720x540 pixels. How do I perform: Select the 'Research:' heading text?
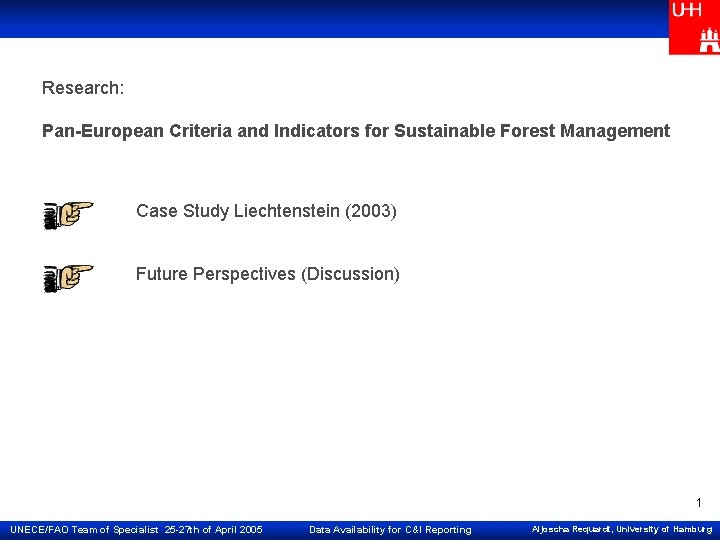click(83, 88)
